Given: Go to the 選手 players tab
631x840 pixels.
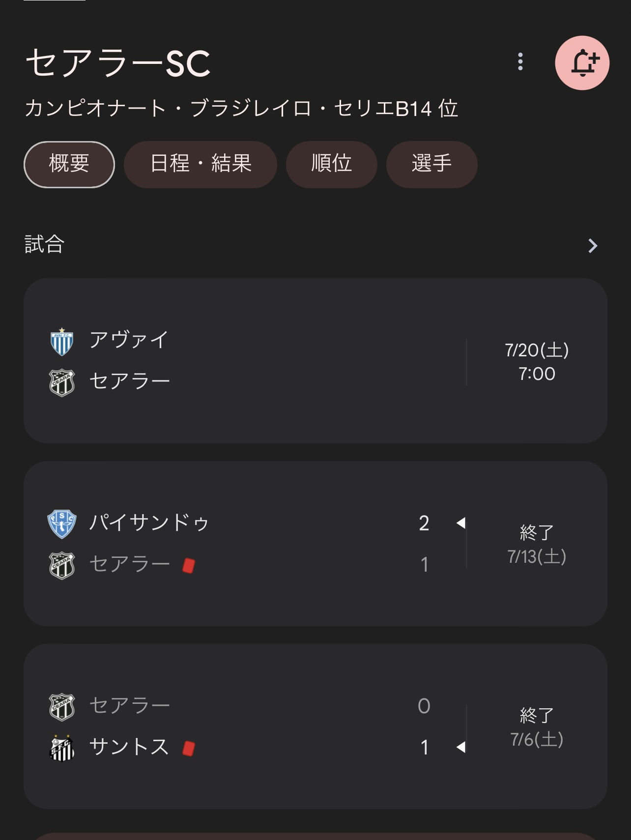Looking at the screenshot, I should (x=432, y=164).
